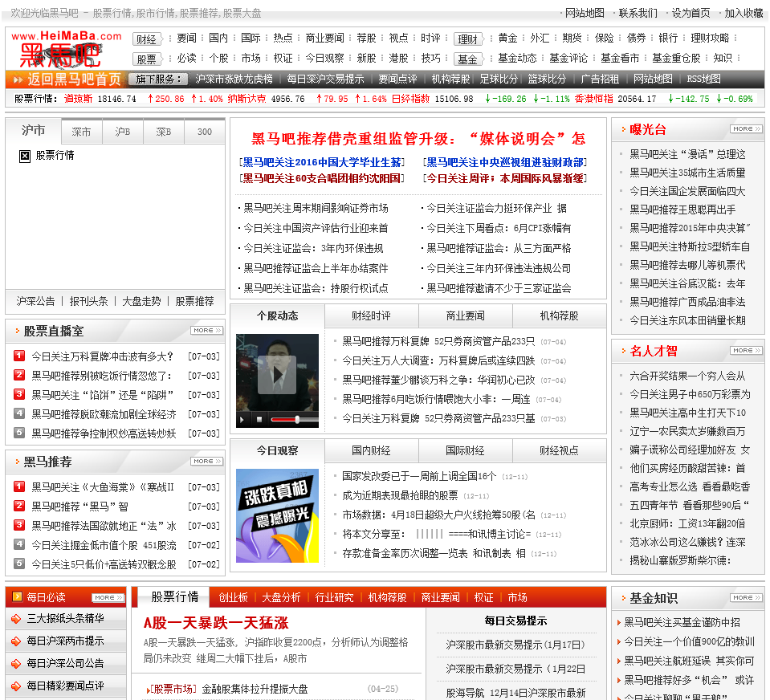Click the 基金 nav category button
This screenshot has height=700, width=770.
[468, 59]
